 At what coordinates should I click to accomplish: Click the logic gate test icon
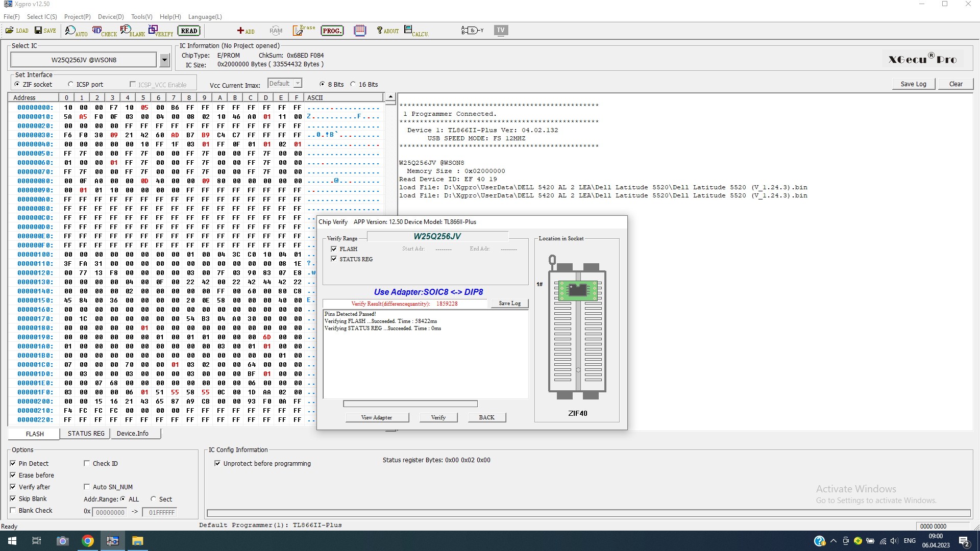472,31
